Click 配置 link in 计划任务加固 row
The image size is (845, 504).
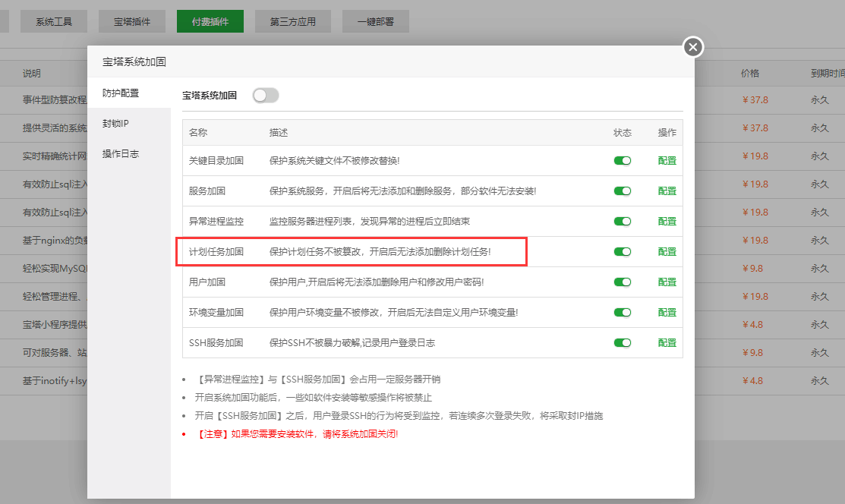pos(667,252)
